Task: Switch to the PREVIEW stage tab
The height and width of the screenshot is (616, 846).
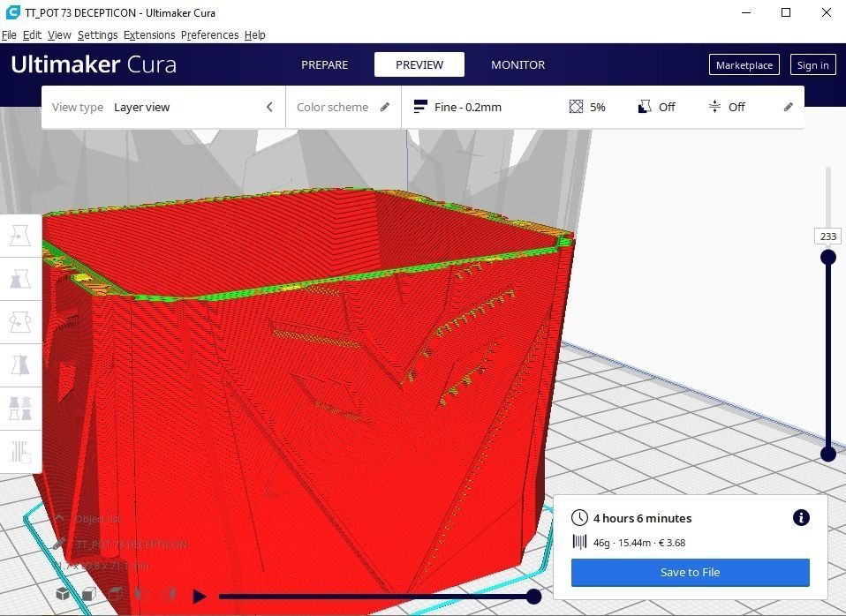Action: click(x=419, y=64)
